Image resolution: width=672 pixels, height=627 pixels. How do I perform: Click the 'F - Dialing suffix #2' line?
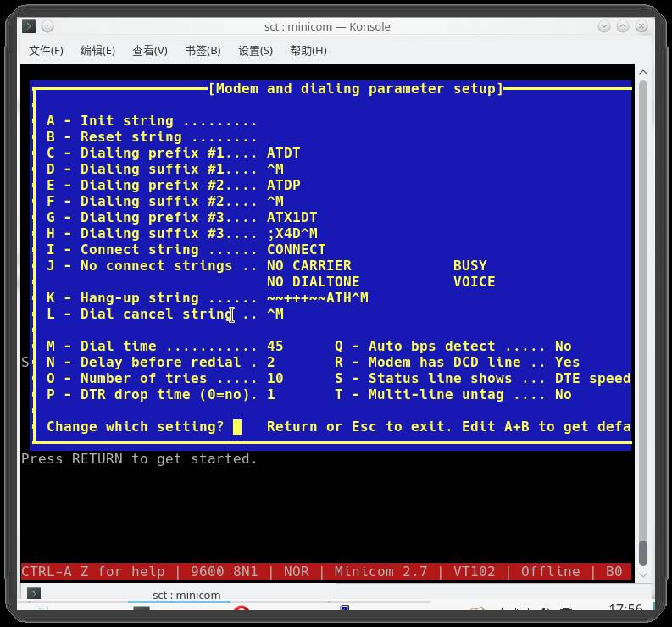(165, 202)
